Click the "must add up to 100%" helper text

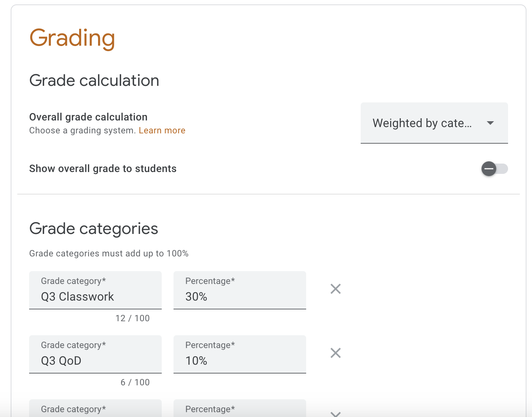[x=109, y=253]
